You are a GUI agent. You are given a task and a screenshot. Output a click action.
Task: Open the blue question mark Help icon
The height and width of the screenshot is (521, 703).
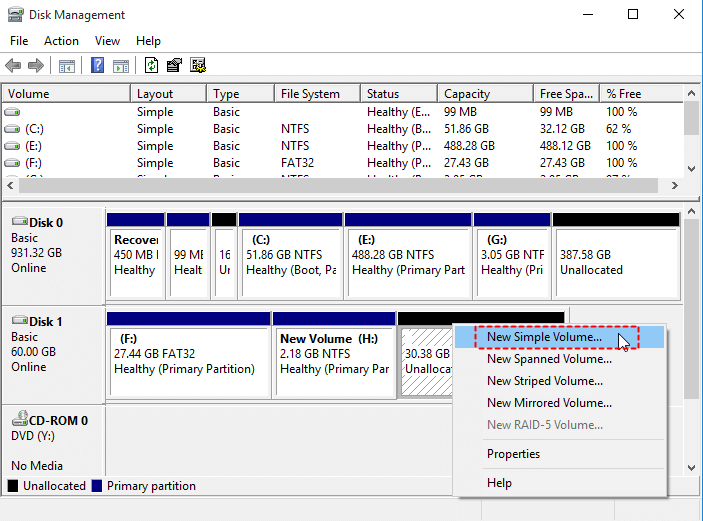pos(97,65)
